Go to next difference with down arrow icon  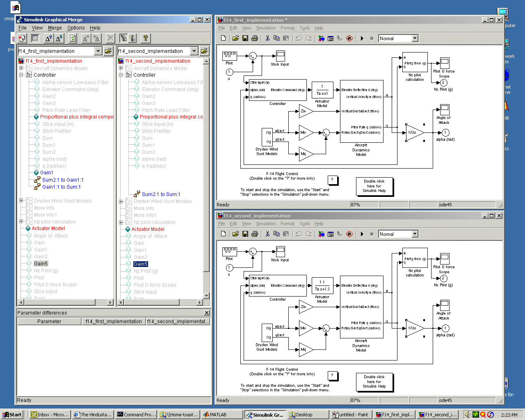pos(59,38)
